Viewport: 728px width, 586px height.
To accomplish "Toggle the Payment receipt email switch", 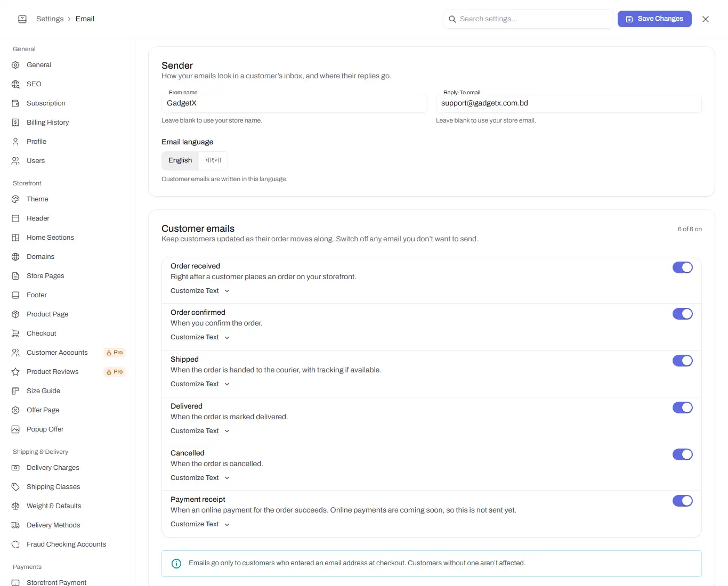I will coord(683,501).
